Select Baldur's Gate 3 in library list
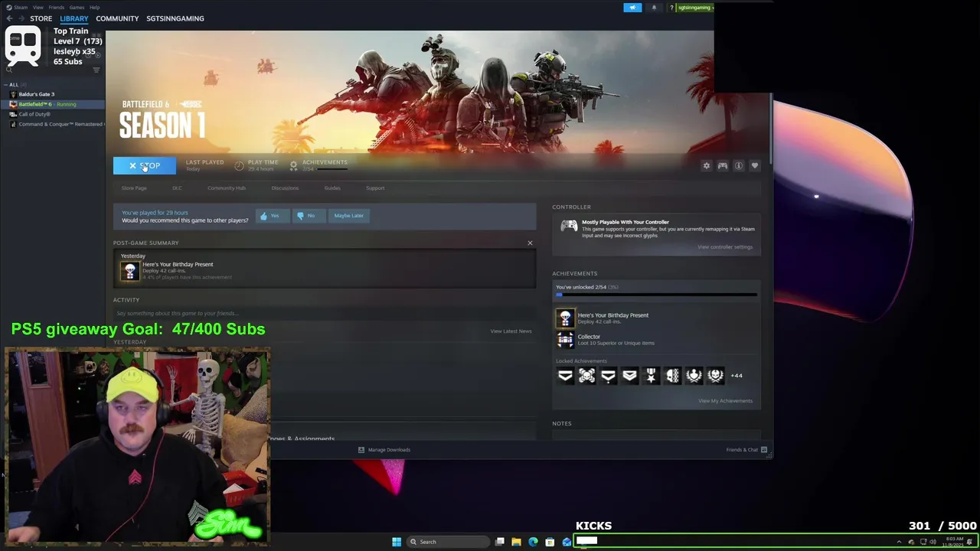This screenshot has height=551, width=980. click(x=52, y=94)
